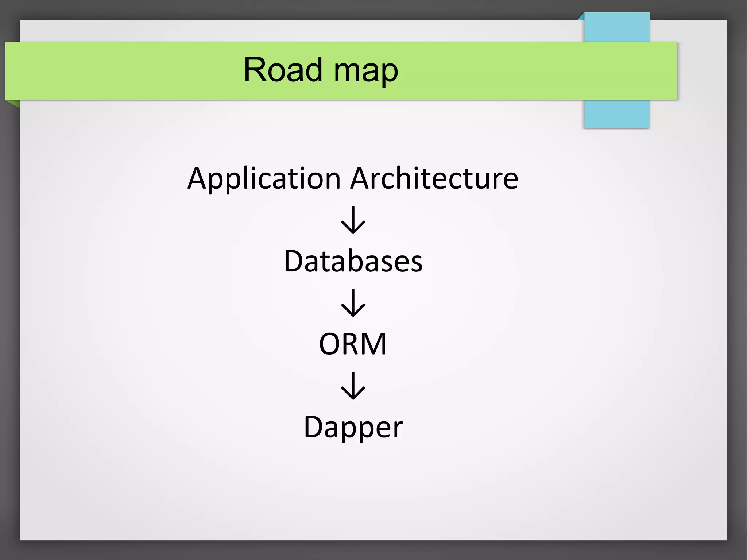Click the dark gray border at bottom
Viewport: 747px width, 560px height.
click(373, 550)
